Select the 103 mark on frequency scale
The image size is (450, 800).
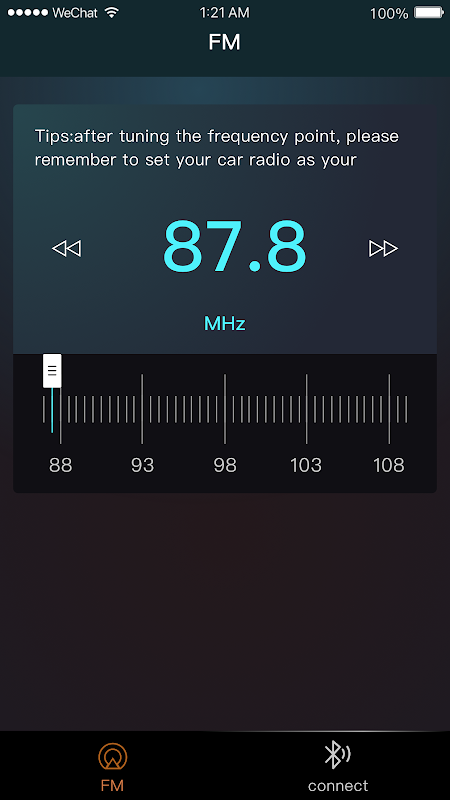(x=306, y=465)
